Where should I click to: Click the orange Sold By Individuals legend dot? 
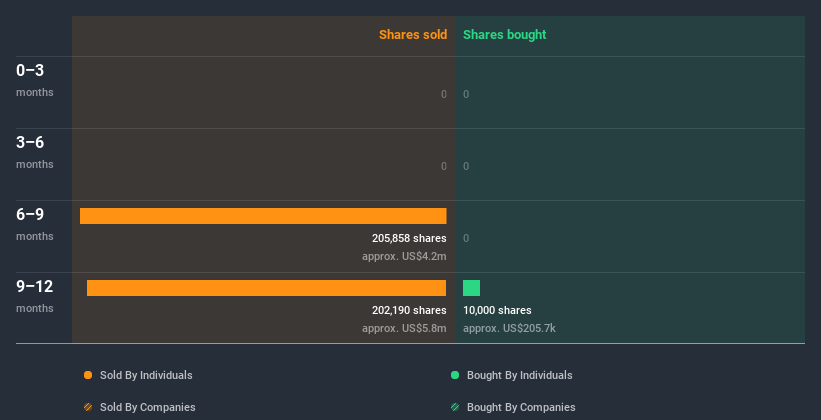(88, 375)
